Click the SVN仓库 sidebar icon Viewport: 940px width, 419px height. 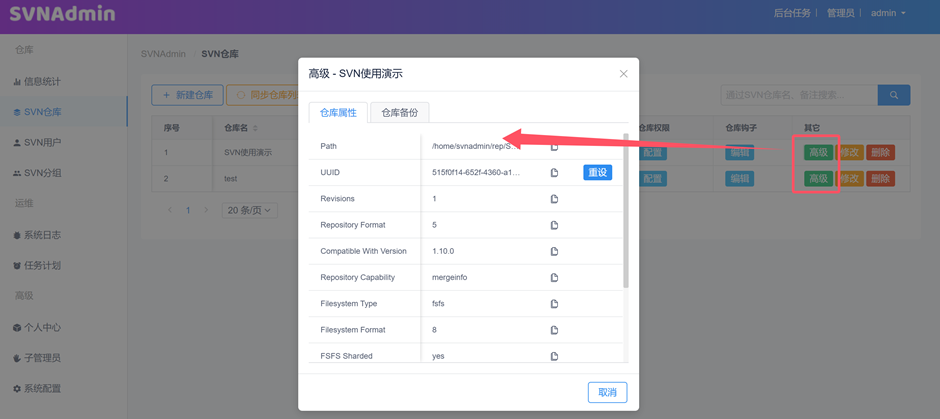tap(17, 112)
